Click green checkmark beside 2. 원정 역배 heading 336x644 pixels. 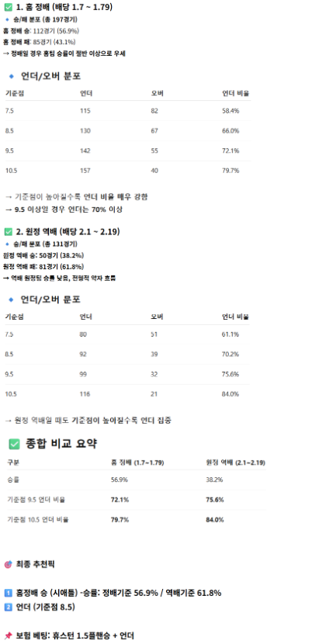9,232
